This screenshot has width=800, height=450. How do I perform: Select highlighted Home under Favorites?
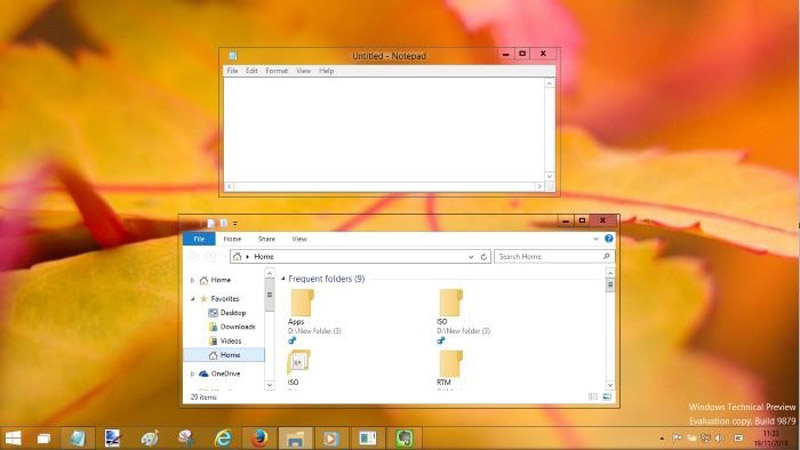224,355
